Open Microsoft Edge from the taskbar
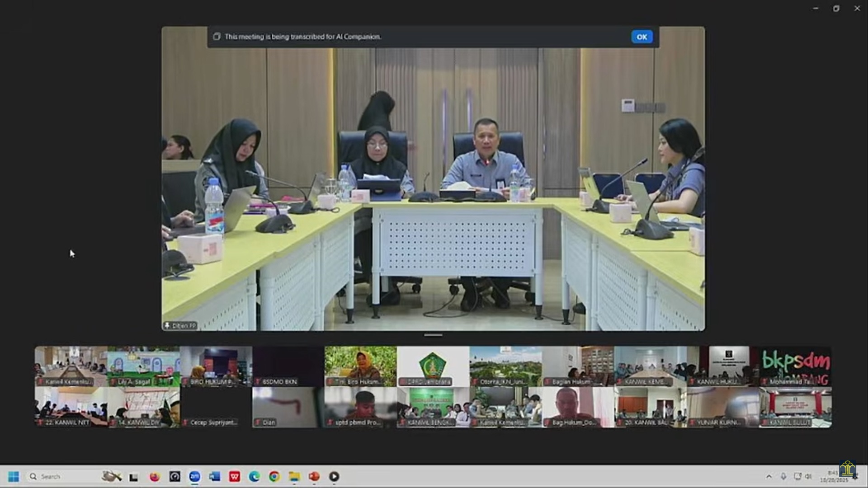Screen dimensions: 868x488 pos(255,476)
